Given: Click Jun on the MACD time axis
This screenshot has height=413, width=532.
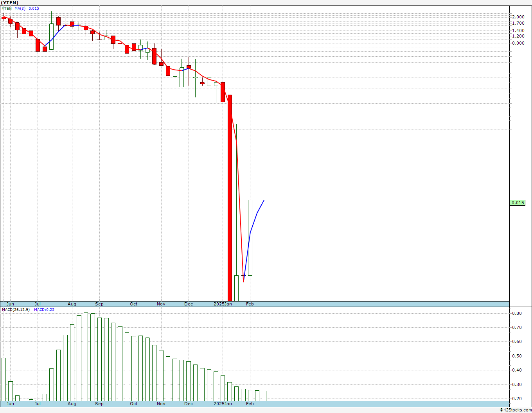Looking at the screenshot, I should pyautogui.click(x=10, y=404).
